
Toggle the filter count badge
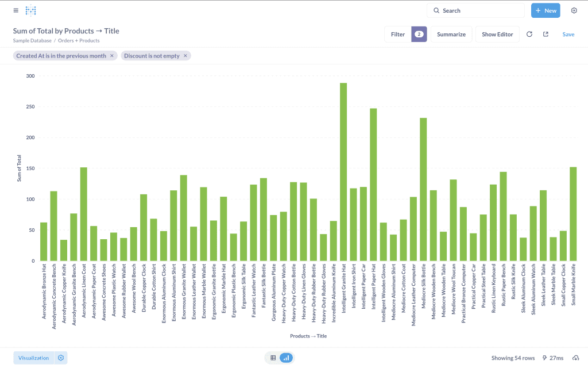[419, 34]
